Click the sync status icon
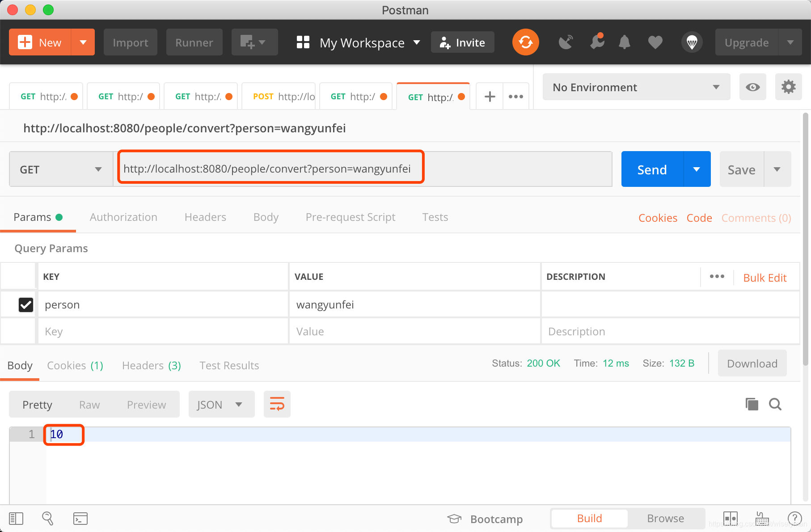This screenshot has height=532, width=811. coord(525,42)
